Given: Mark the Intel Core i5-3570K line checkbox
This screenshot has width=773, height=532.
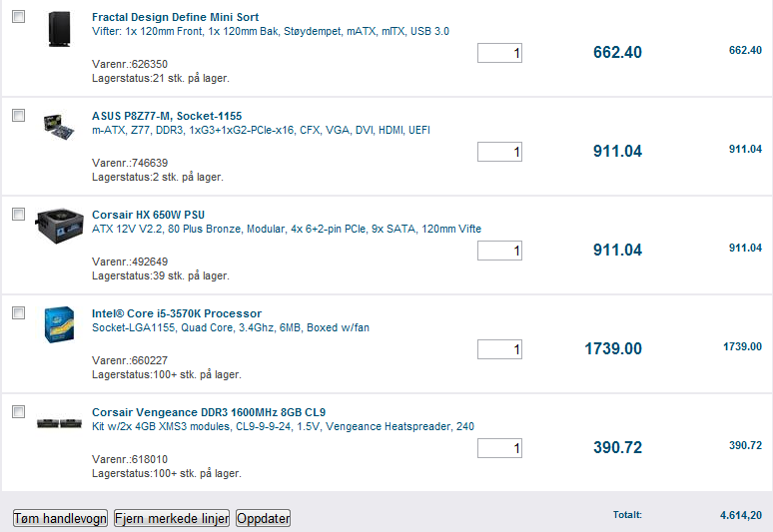Looking at the screenshot, I should pos(18,312).
